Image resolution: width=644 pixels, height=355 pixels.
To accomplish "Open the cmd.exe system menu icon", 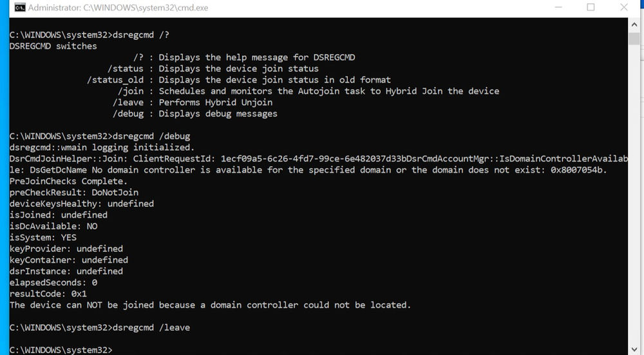I will coord(20,7).
